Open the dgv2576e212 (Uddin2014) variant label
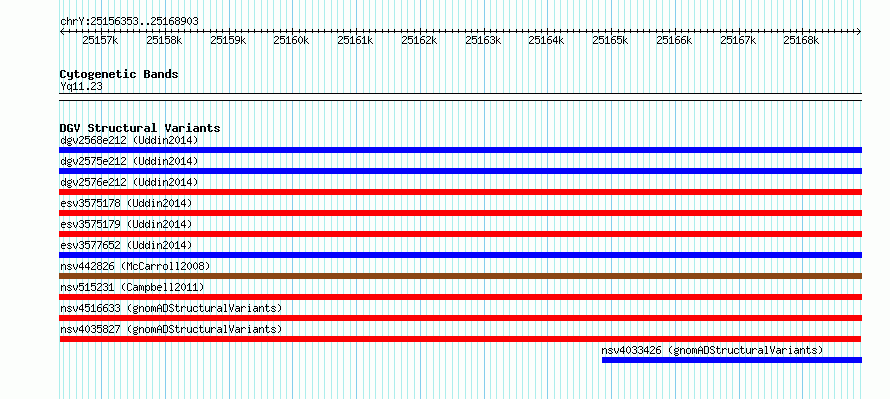The height and width of the screenshot is (399, 890). tap(129, 182)
